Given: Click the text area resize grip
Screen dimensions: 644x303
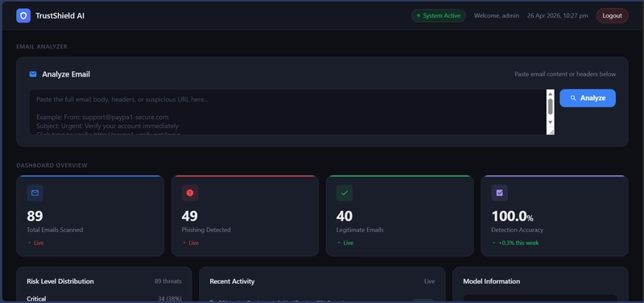Looking at the screenshot, I should (x=551, y=131).
